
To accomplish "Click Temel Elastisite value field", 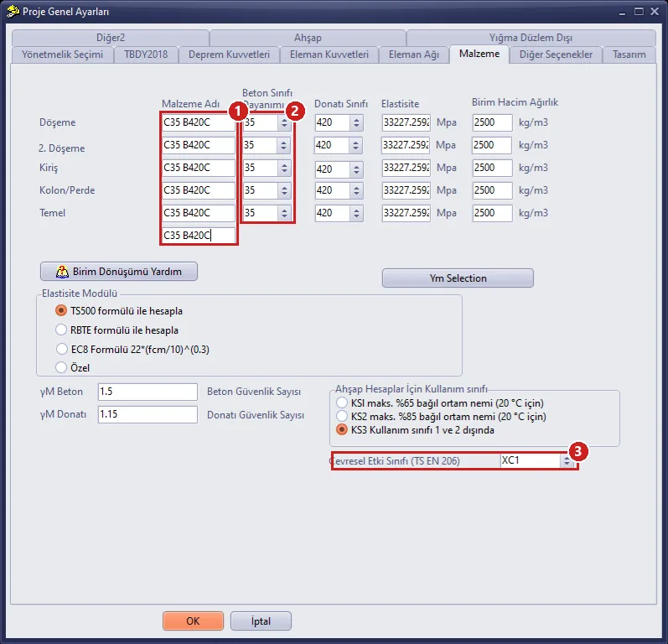I will click(406, 213).
